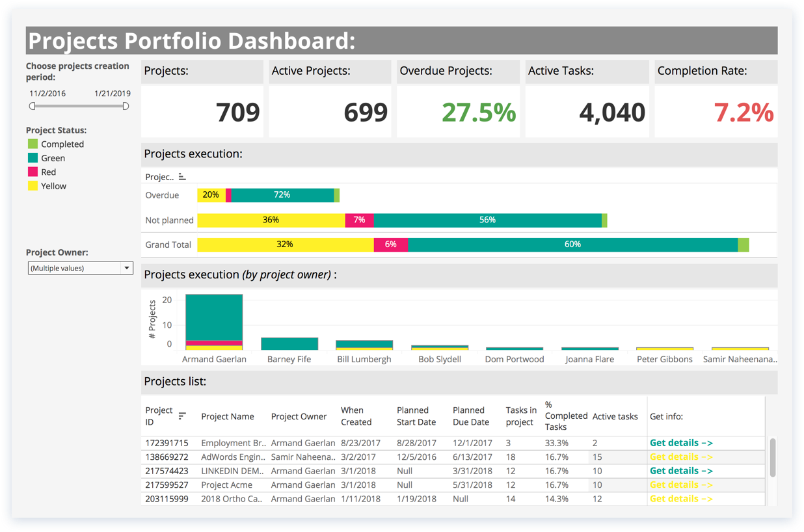This screenshot has height=532, width=804.
Task: Open the Project Owner dropdown
Action: (127, 268)
